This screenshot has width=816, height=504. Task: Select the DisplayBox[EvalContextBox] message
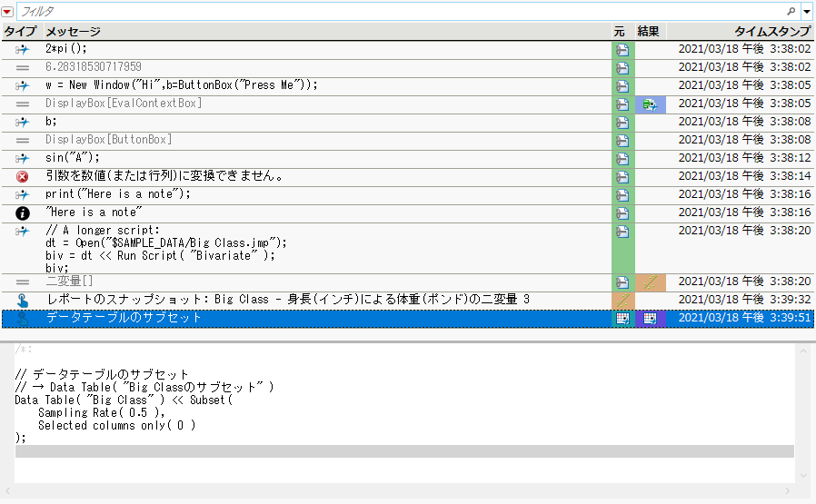click(x=124, y=104)
